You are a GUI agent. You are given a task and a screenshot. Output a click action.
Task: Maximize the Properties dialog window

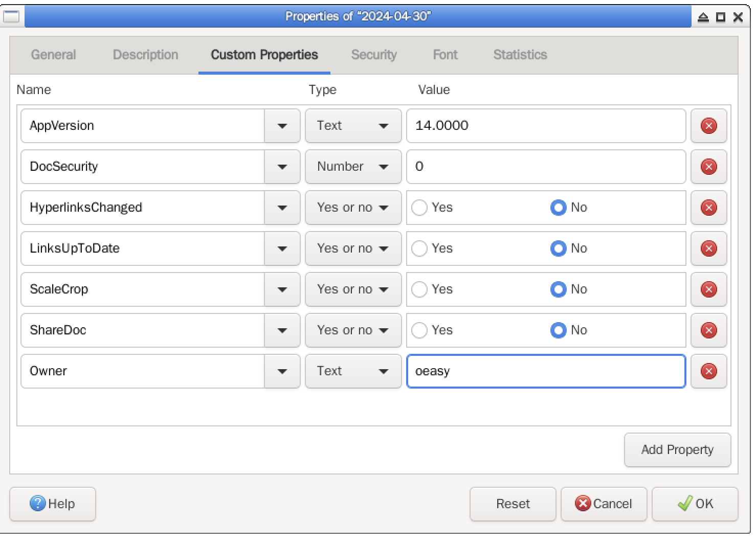coord(721,17)
